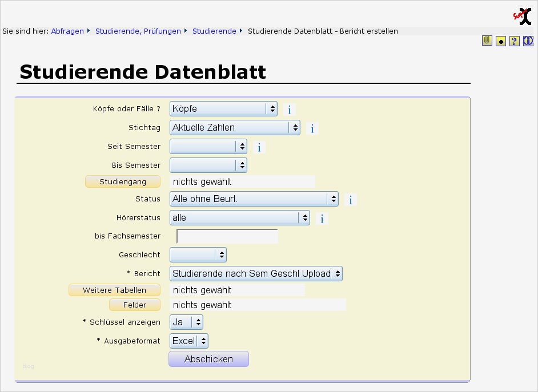
Task: Open info for Stichtag
Action: pos(312,128)
